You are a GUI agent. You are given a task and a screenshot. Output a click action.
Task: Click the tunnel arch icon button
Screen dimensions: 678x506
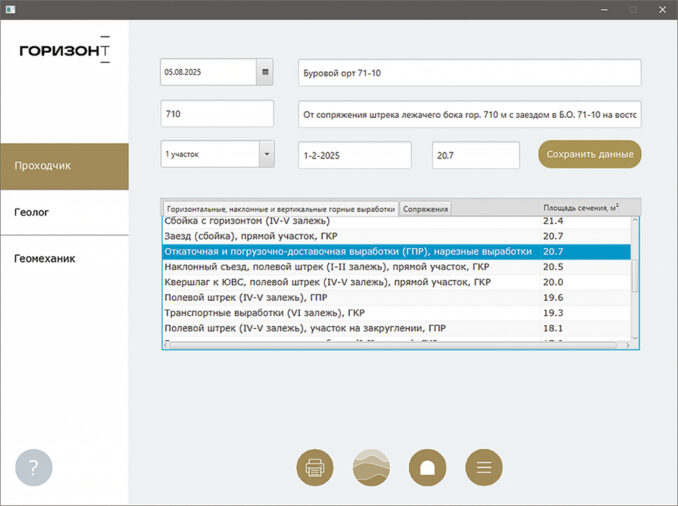coord(427,467)
